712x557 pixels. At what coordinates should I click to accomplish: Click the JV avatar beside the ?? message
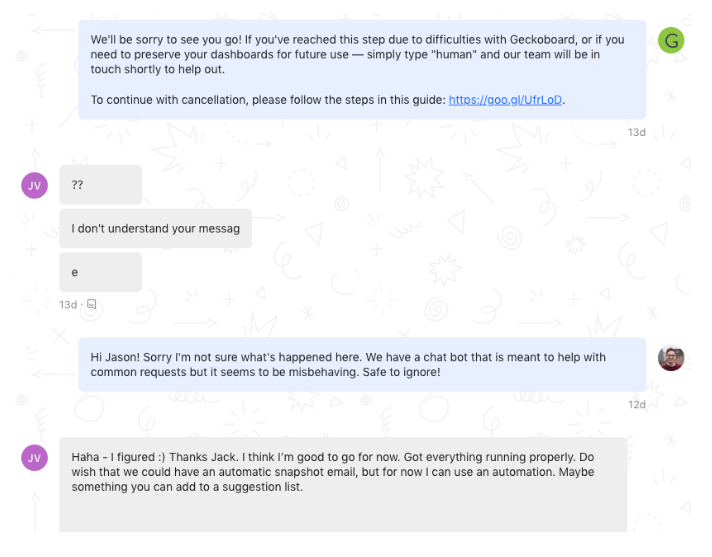(x=35, y=185)
